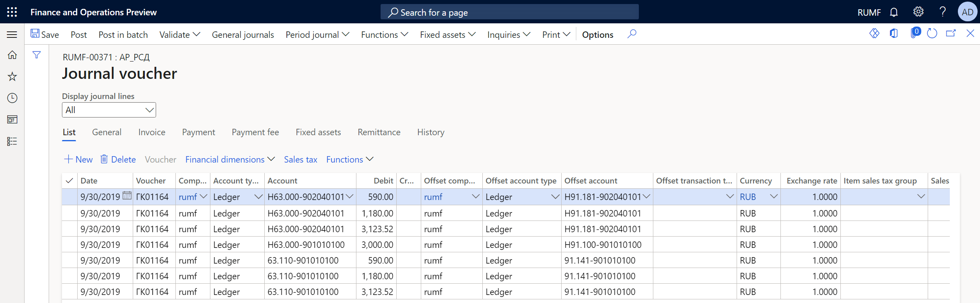980x303 pixels.
Task: Click Post in the action pane
Action: coord(79,35)
